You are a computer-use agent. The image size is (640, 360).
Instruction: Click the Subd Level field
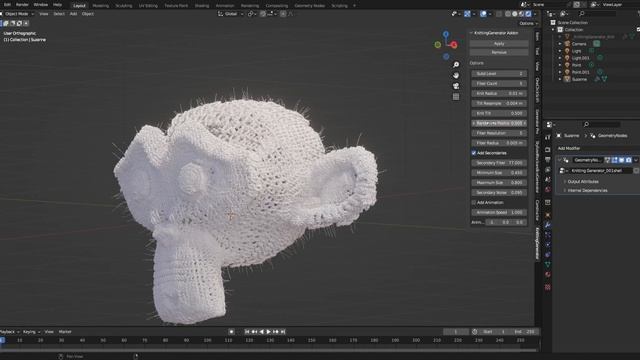coord(499,73)
